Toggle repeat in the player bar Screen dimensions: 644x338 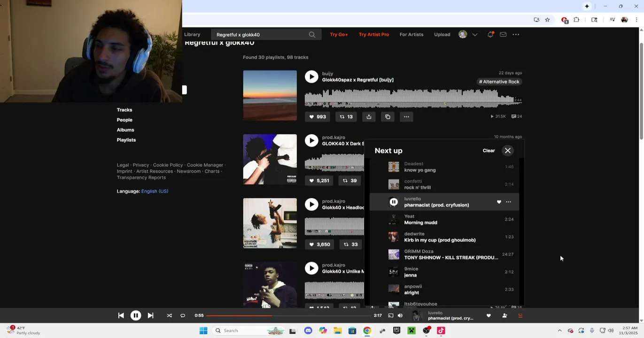[x=183, y=315]
